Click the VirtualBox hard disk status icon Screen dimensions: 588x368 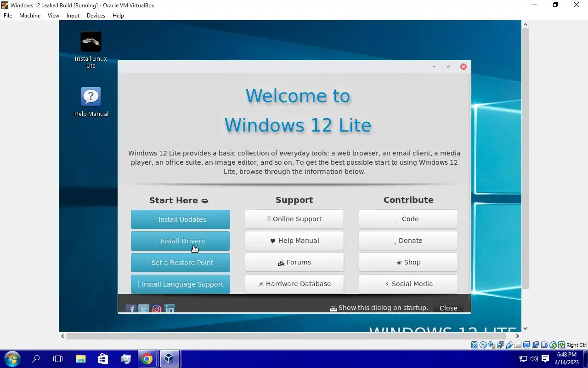(475, 345)
